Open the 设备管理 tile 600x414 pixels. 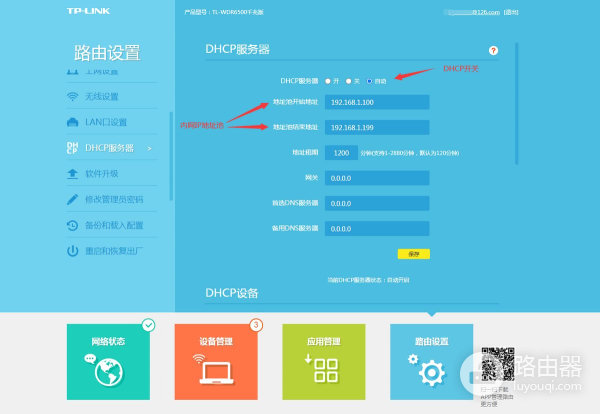pyautogui.click(x=216, y=362)
